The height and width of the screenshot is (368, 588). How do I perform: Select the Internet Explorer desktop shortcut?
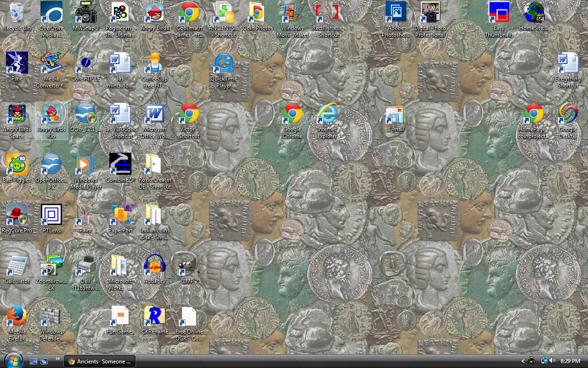(x=327, y=114)
